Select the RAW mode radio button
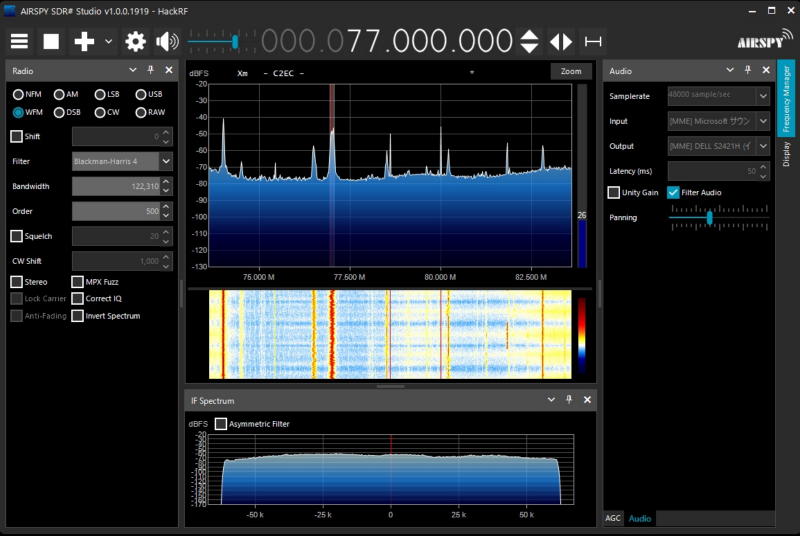Image resolution: width=800 pixels, height=536 pixels. [x=141, y=112]
